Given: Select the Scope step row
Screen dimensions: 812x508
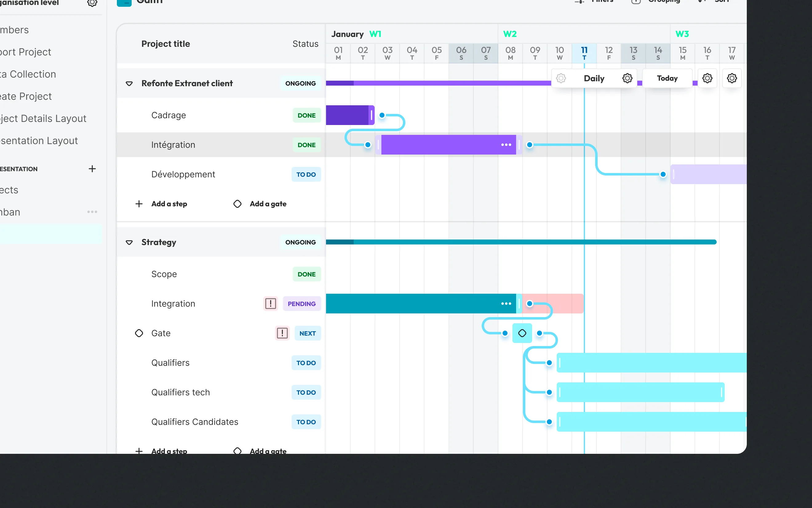Looking at the screenshot, I should [x=221, y=274].
